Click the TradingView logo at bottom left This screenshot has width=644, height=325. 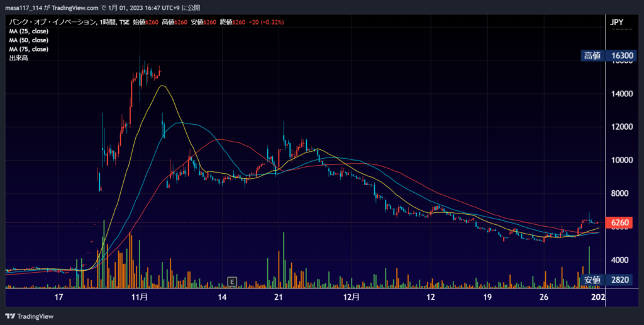[x=29, y=316]
